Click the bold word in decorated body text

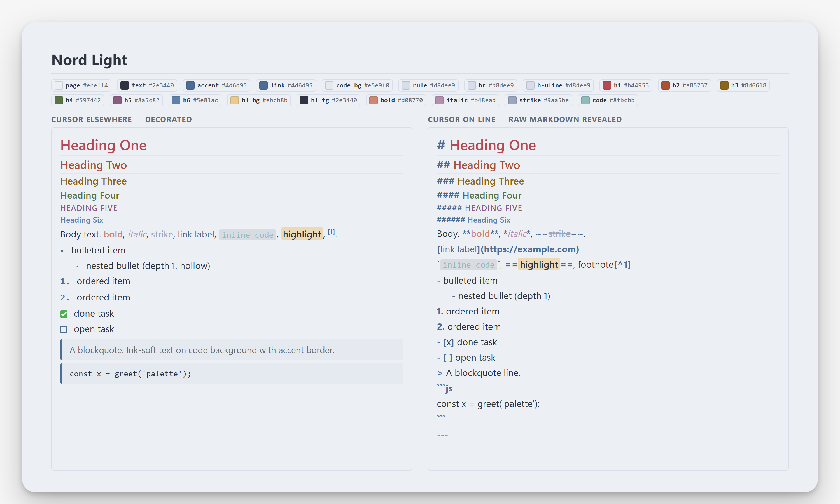pyautogui.click(x=113, y=234)
